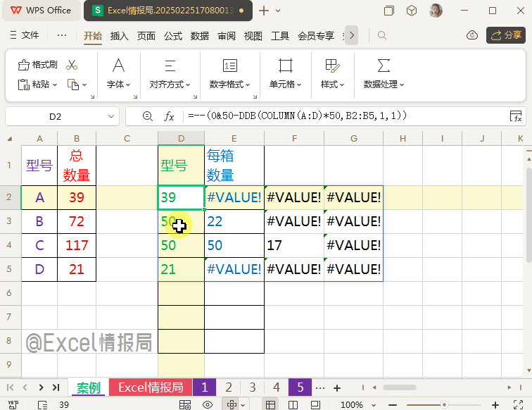Toggle normal grid view in status bar
Viewport: 532px width, 410px height.
(270, 405)
